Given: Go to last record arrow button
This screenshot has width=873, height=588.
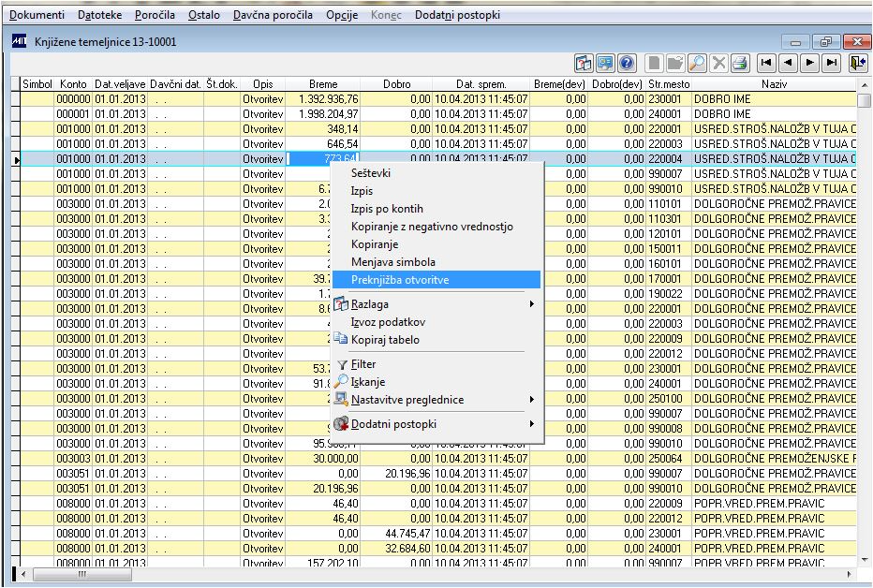Looking at the screenshot, I should [831, 63].
